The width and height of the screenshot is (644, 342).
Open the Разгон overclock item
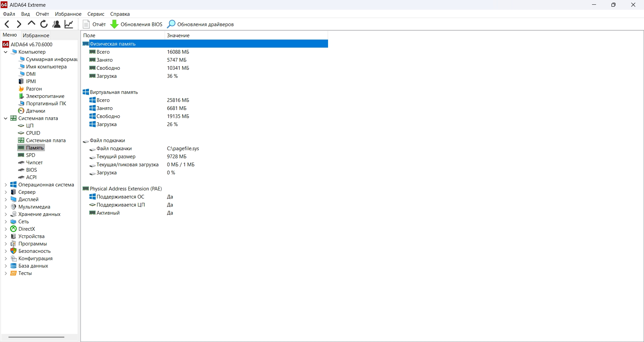click(30, 89)
